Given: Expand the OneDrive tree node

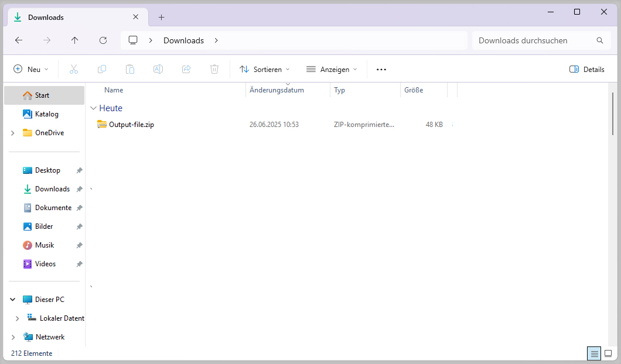Looking at the screenshot, I should click(13, 133).
